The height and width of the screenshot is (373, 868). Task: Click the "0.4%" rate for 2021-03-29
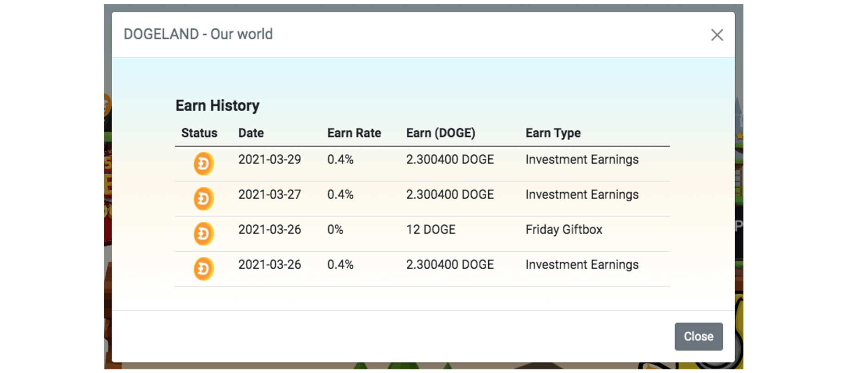tap(340, 159)
